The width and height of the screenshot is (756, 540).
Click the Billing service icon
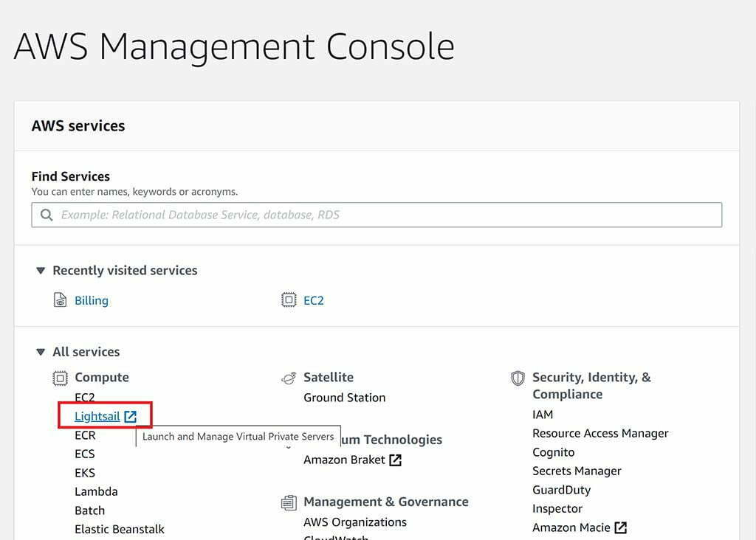(61, 300)
